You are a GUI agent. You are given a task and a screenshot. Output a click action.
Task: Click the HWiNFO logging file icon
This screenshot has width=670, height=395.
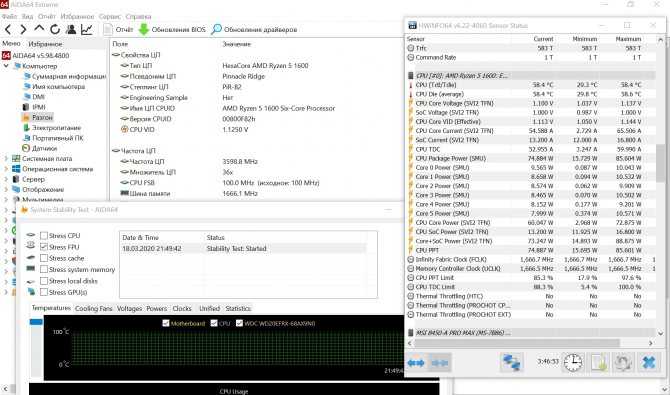click(599, 363)
